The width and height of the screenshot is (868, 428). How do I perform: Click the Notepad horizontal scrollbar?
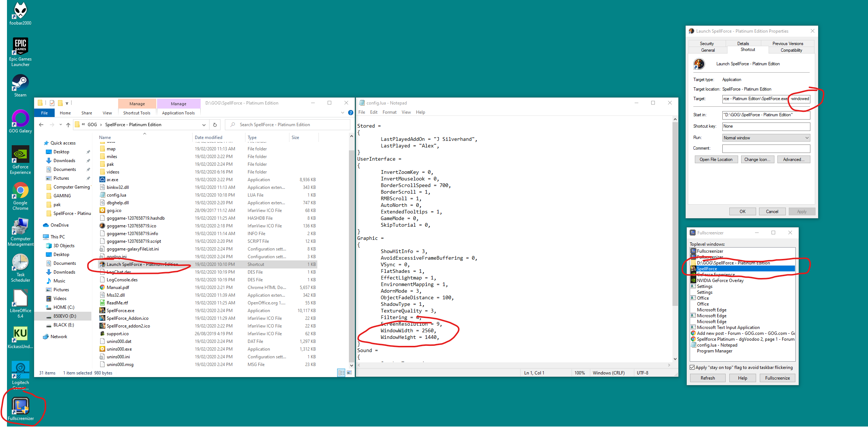click(514, 365)
